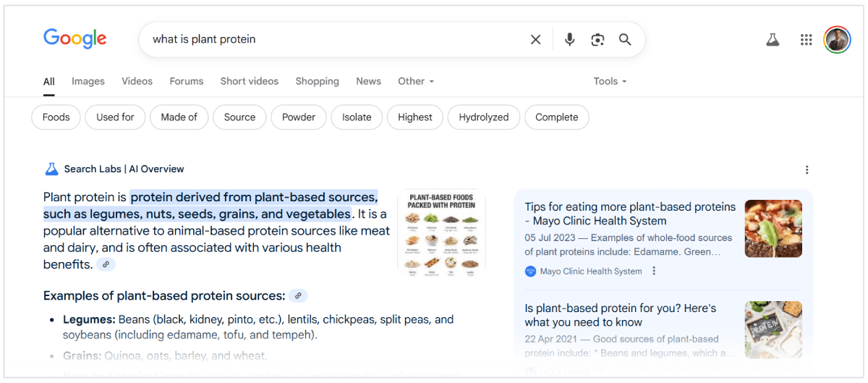Open Mayo Clinic plant-based proteins article
Screen dimensions: 868x383
tap(629, 214)
